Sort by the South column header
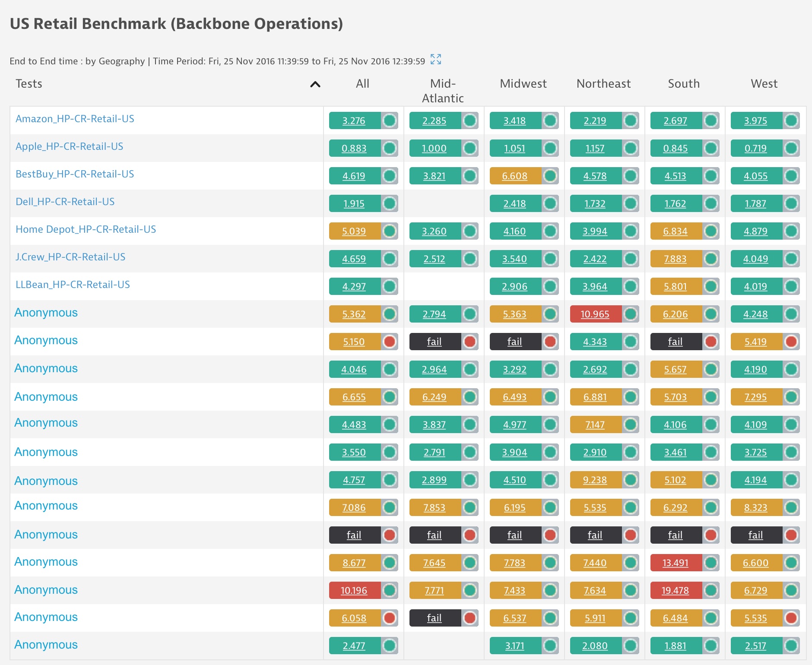 (684, 84)
